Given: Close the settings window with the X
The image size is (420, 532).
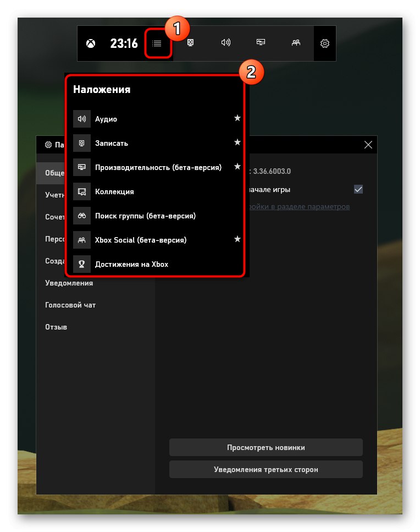Looking at the screenshot, I should 368,145.
